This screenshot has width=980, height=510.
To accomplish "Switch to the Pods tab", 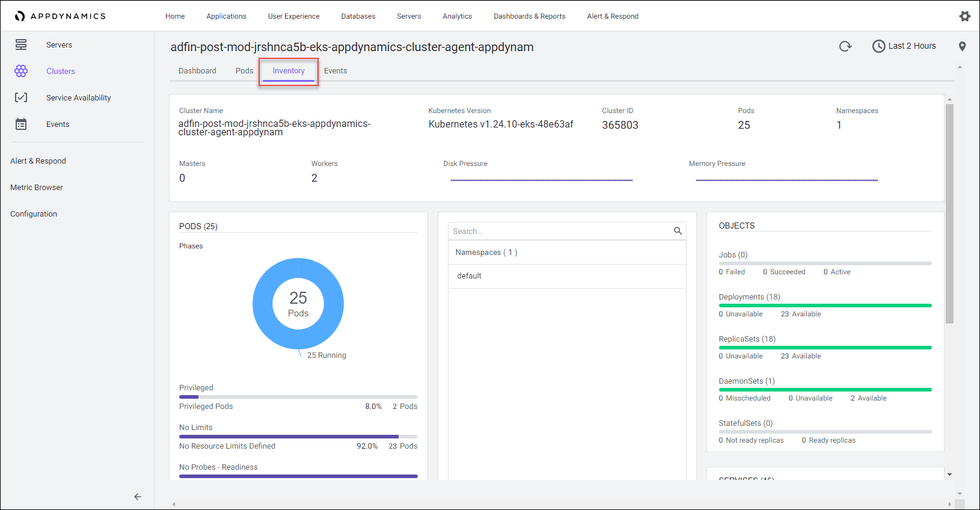I will click(244, 71).
